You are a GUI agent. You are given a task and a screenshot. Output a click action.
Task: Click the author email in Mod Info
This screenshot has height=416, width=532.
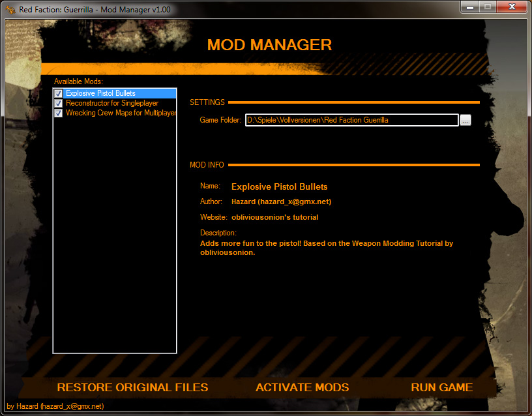coord(281,202)
